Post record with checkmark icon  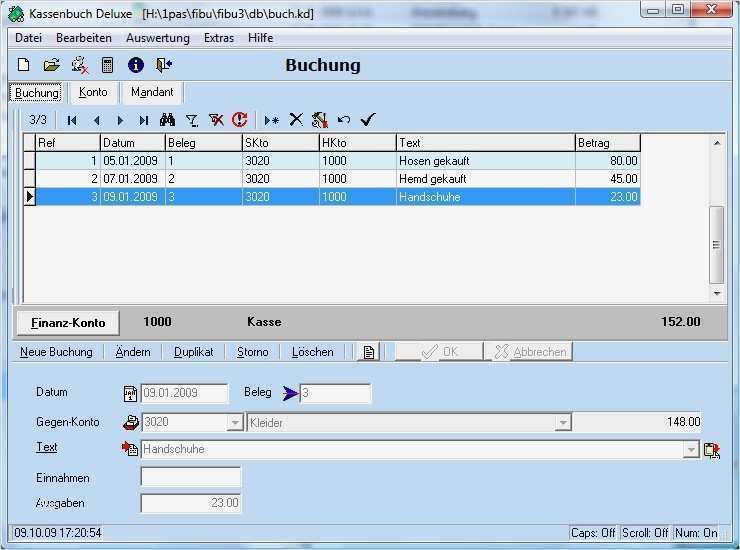pyautogui.click(x=368, y=119)
